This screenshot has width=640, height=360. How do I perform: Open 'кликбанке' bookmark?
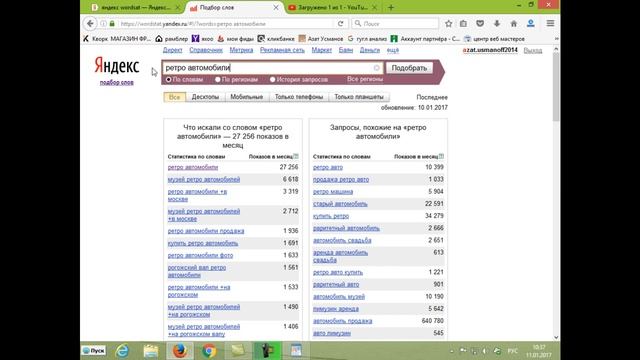(x=276, y=39)
